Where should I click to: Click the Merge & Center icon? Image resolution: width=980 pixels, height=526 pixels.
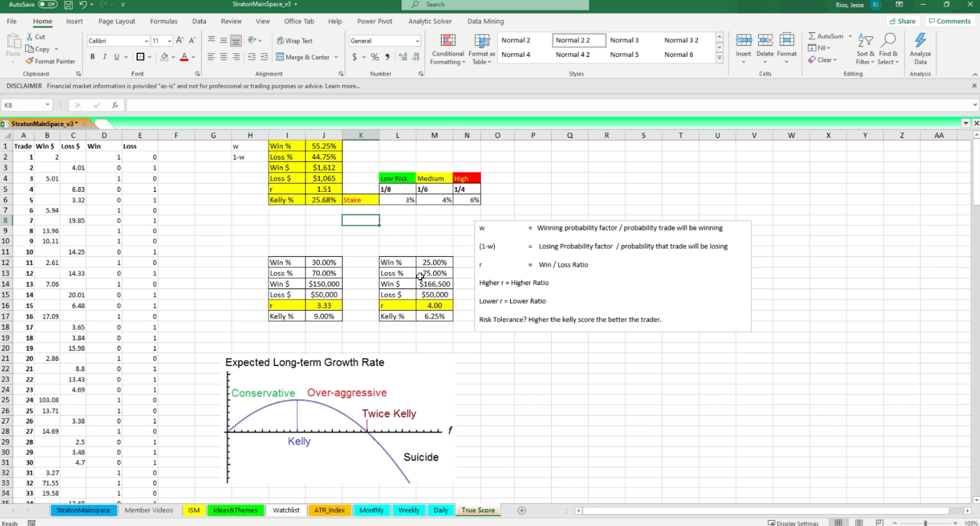pos(280,57)
